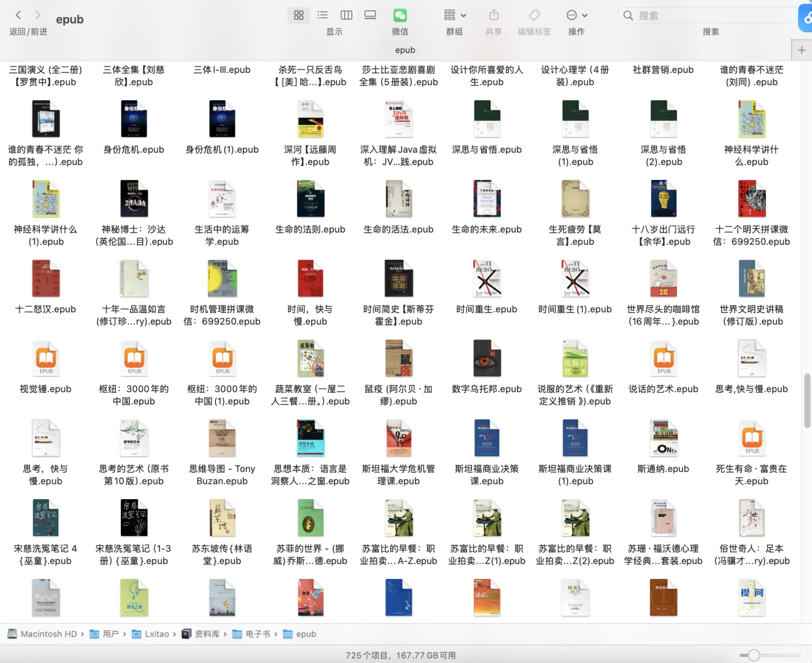This screenshot has height=663, width=812.
Task: Switch to gallery view
Action: (370, 15)
